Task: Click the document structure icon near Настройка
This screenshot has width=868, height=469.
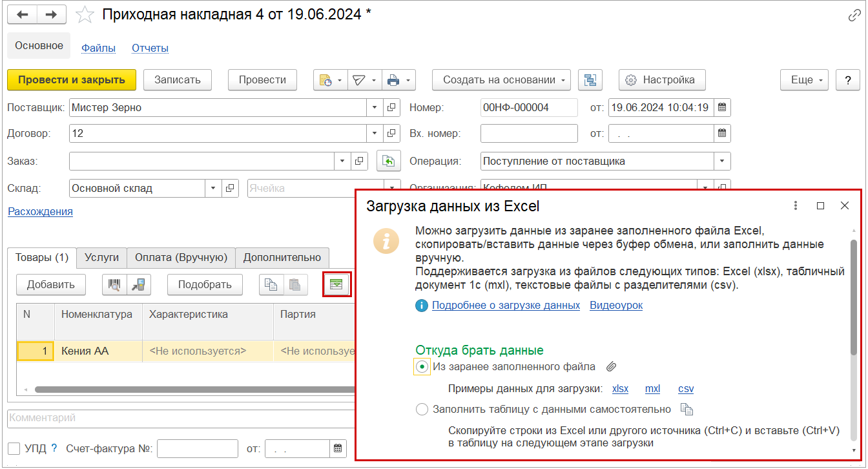Action: (x=590, y=80)
